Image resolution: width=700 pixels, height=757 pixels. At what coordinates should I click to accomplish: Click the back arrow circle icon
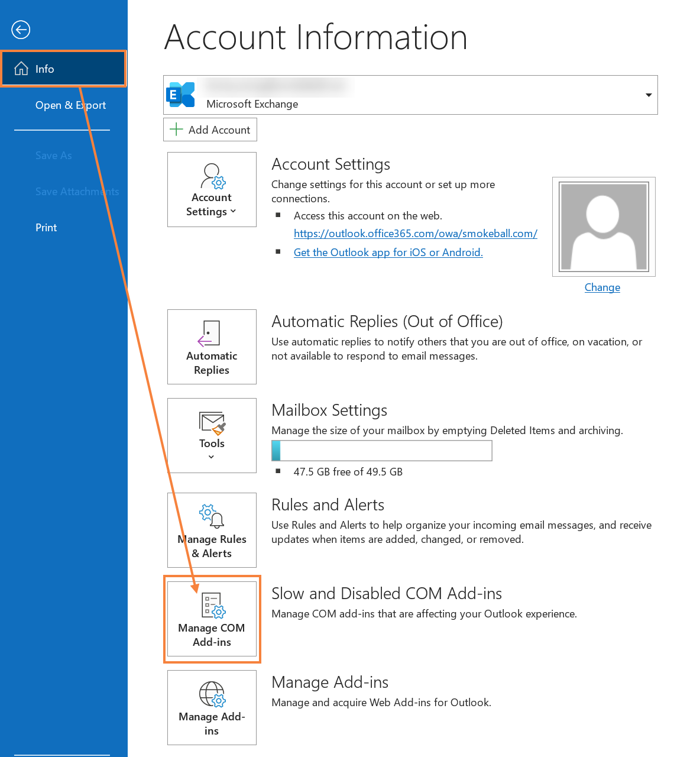coord(21,30)
